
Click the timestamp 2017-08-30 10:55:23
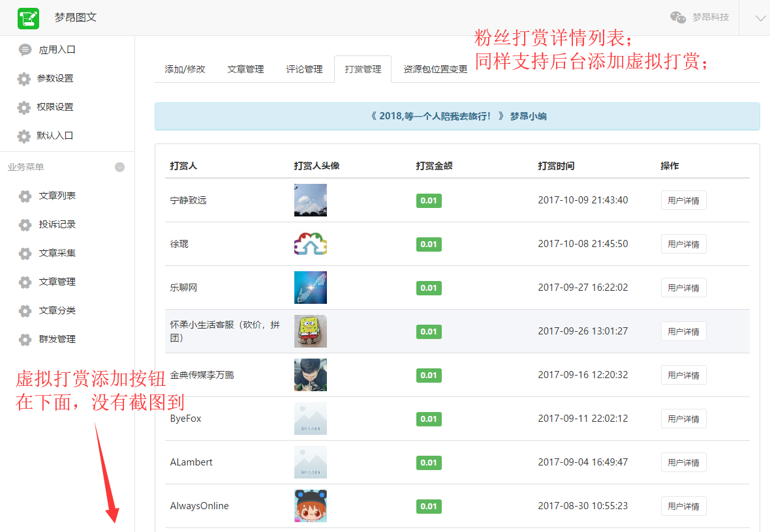tap(583, 505)
